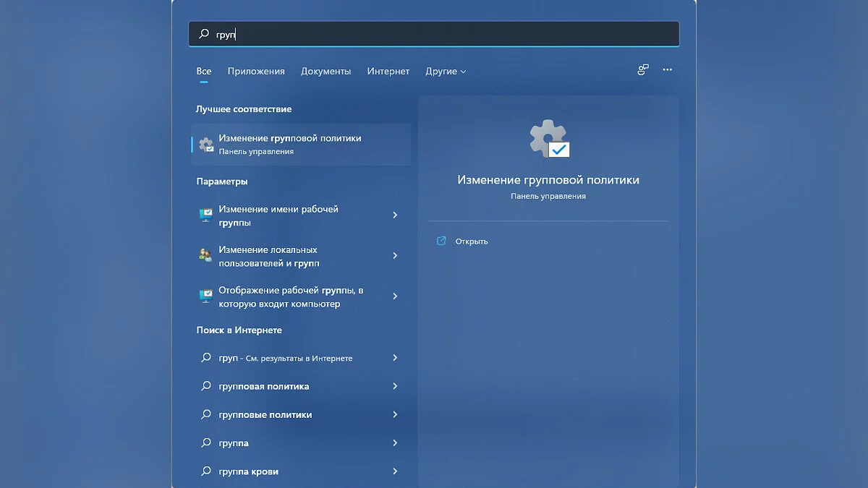Click the monitor icon beside "Изменение имени рабочей группы"
This screenshot has width=868, height=488.
click(x=205, y=215)
